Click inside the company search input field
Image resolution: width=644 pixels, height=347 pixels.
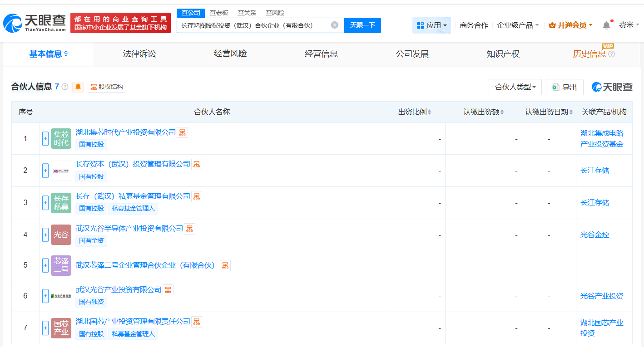click(259, 25)
